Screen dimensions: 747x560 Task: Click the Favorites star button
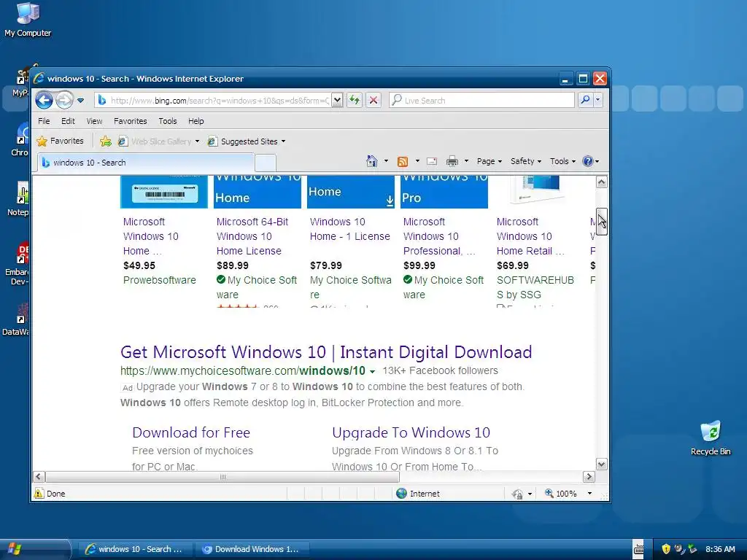coord(61,141)
